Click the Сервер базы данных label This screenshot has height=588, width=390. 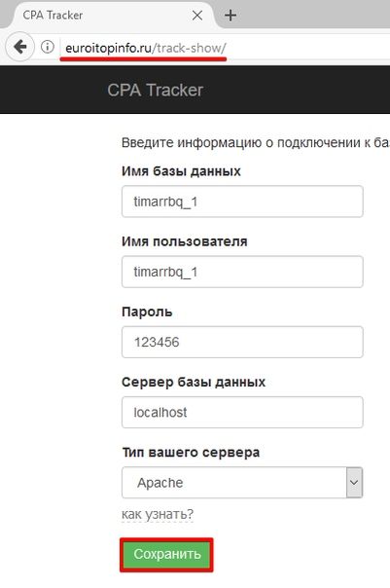(194, 383)
